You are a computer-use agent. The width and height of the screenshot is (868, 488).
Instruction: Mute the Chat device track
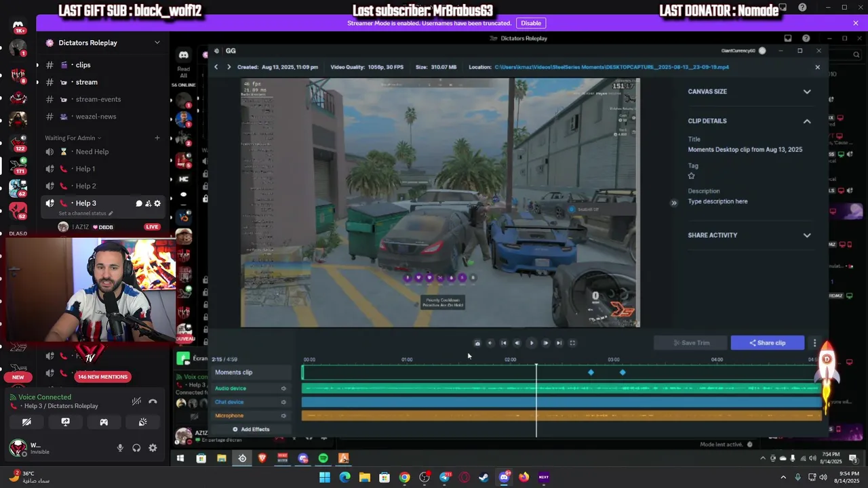point(283,402)
